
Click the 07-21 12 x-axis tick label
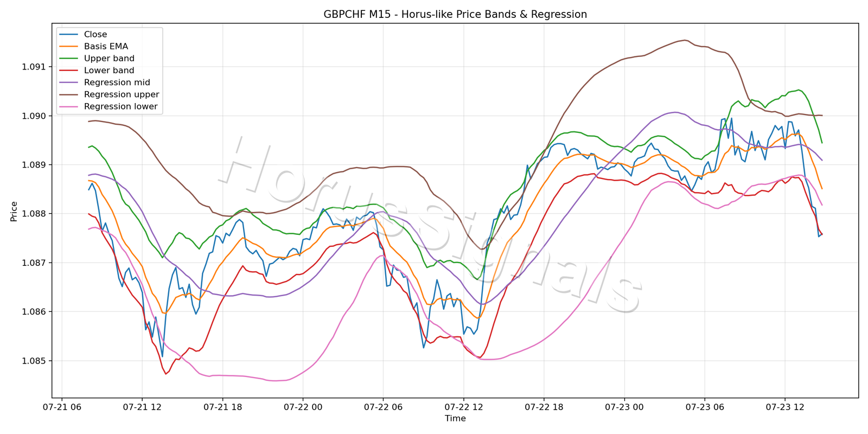(x=142, y=407)
